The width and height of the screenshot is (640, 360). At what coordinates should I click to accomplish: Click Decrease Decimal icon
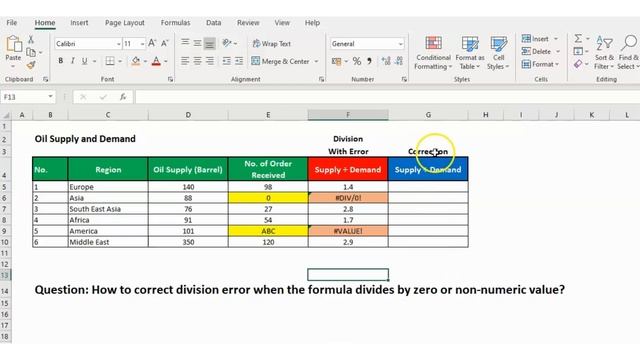pyautogui.click(x=399, y=61)
